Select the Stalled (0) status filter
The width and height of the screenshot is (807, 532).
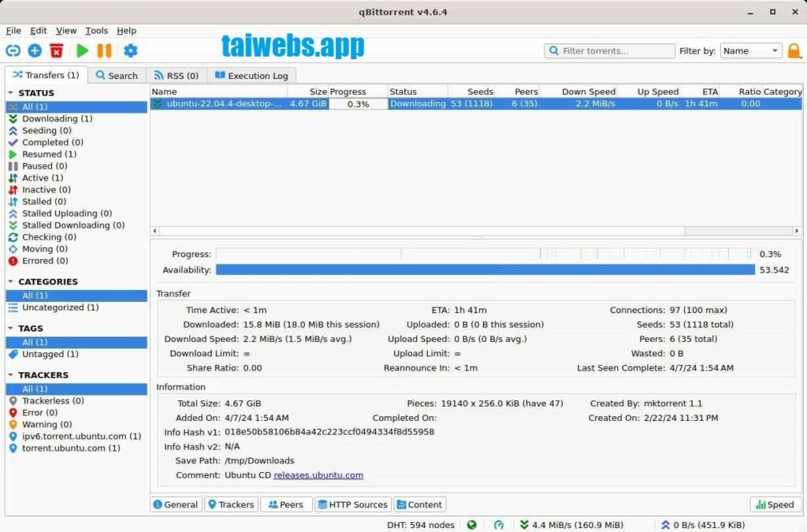tap(76, 201)
